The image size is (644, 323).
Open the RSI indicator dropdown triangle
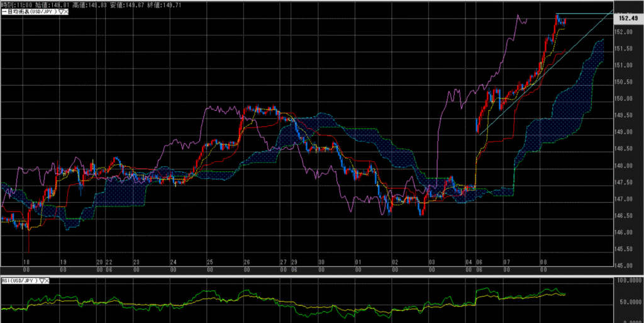[x=41, y=280]
